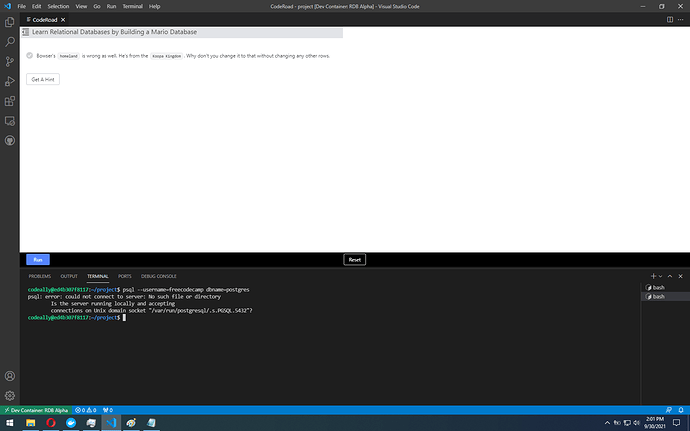Screen dimensions: 690x431
Task: Open the network icon in system tray
Action: point(627,423)
